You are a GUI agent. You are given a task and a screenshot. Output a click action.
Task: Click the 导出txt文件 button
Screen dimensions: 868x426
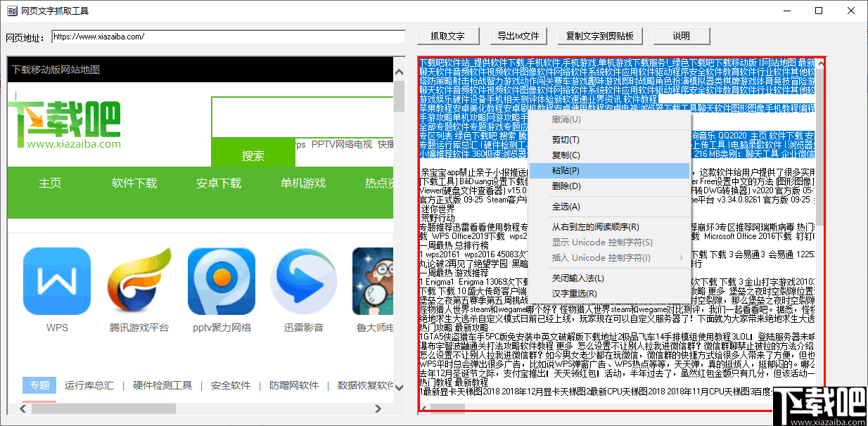point(518,36)
